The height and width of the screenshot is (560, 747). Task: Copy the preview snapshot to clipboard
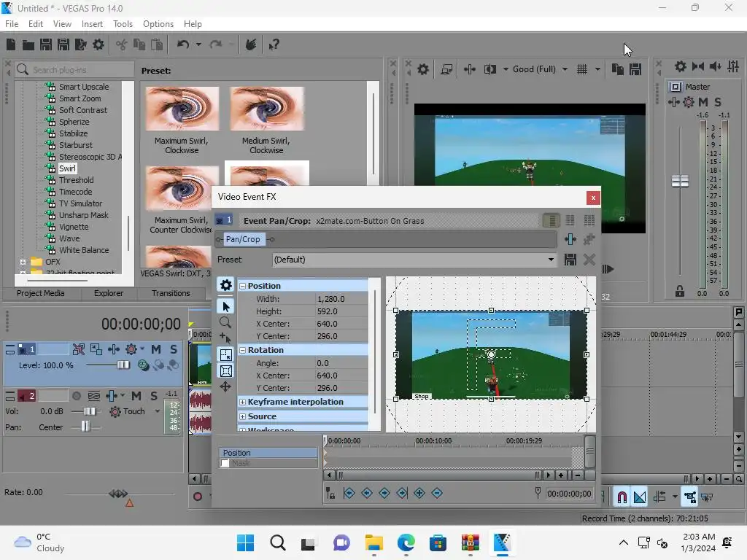coord(617,69)
